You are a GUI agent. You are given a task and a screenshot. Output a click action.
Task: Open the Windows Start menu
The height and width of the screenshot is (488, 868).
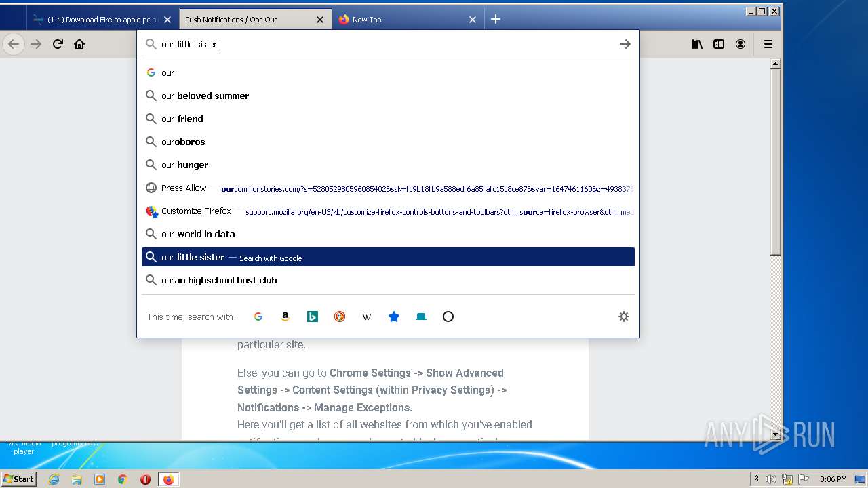tap(19, 479)
